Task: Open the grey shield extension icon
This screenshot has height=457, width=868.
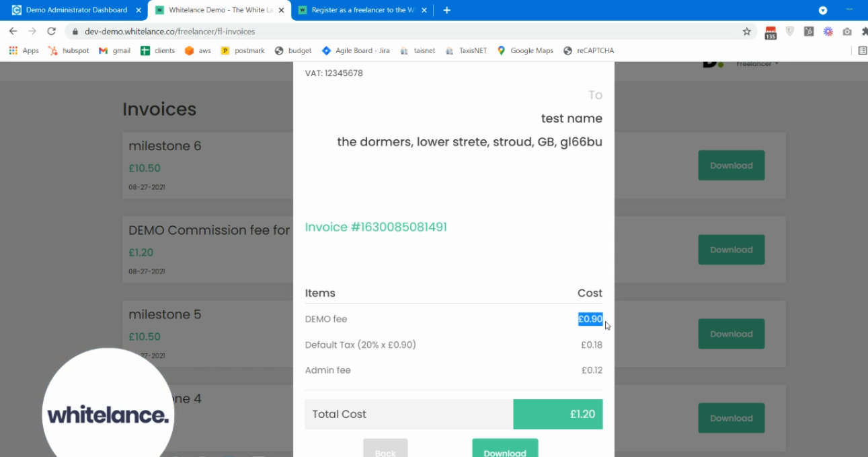Action: (790, 31)
